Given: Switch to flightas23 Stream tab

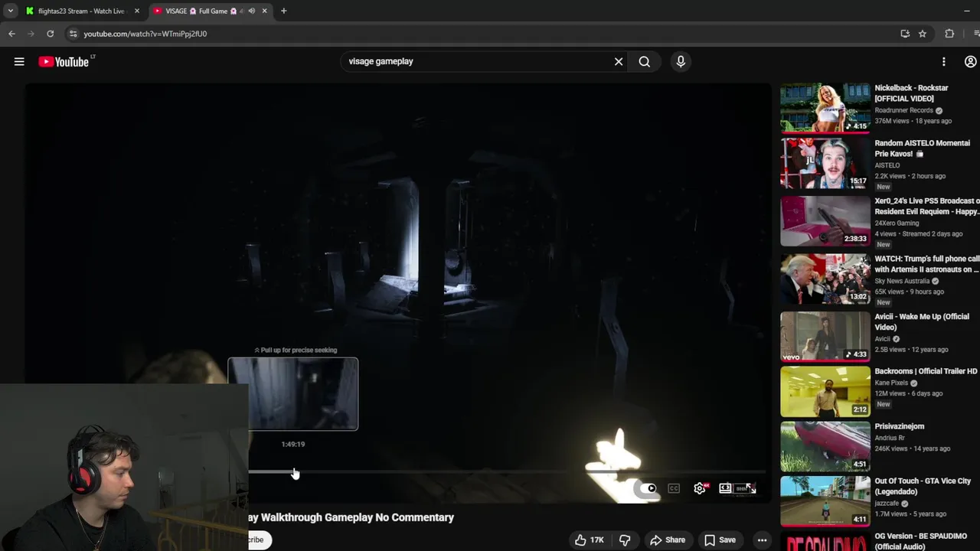Looking at the screenshot, I should click(81, 11).
